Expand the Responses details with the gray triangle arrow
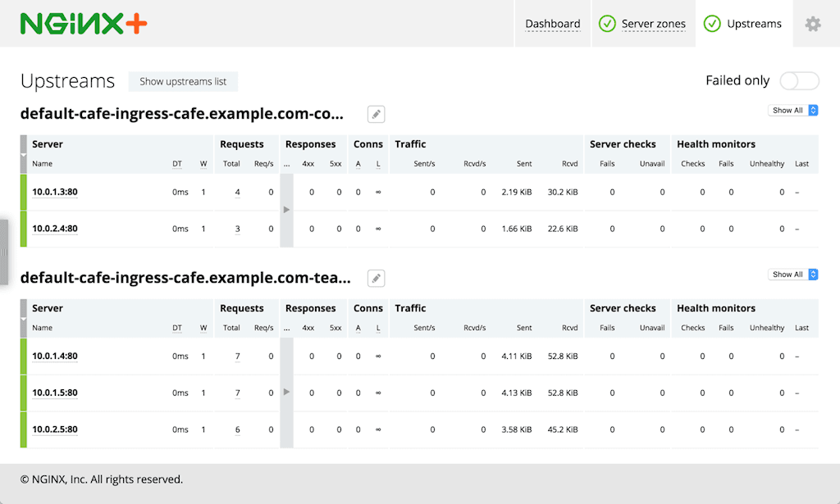The width and height of the screenshot is (840, 504). [x=286, y=210]
